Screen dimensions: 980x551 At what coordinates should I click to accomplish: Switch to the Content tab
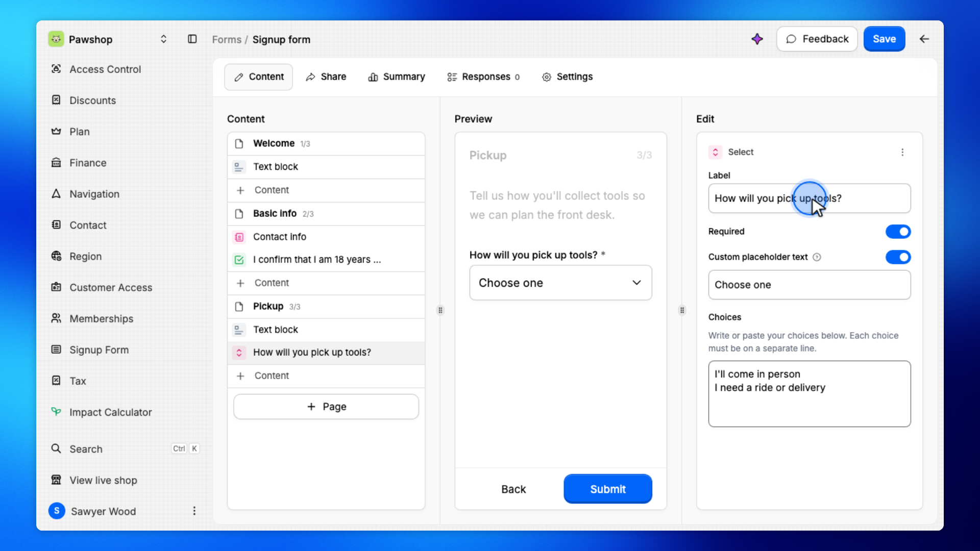pos(259,77)
